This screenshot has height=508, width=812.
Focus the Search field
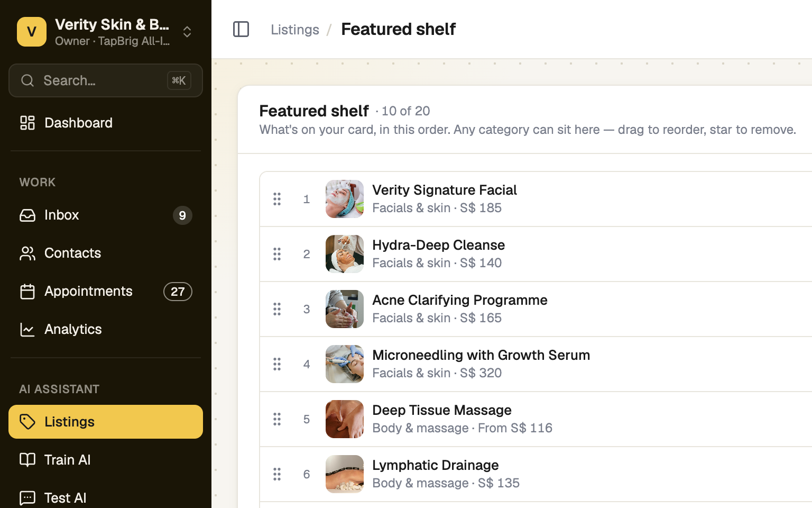click(106, 80)
